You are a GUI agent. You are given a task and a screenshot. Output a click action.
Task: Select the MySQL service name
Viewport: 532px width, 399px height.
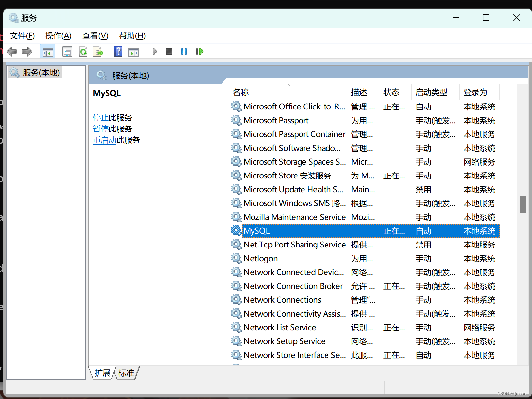[x=256, y=231]
